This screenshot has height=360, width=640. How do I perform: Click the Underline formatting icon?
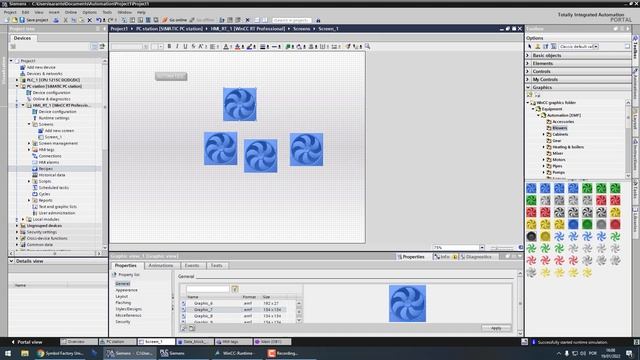185,47
